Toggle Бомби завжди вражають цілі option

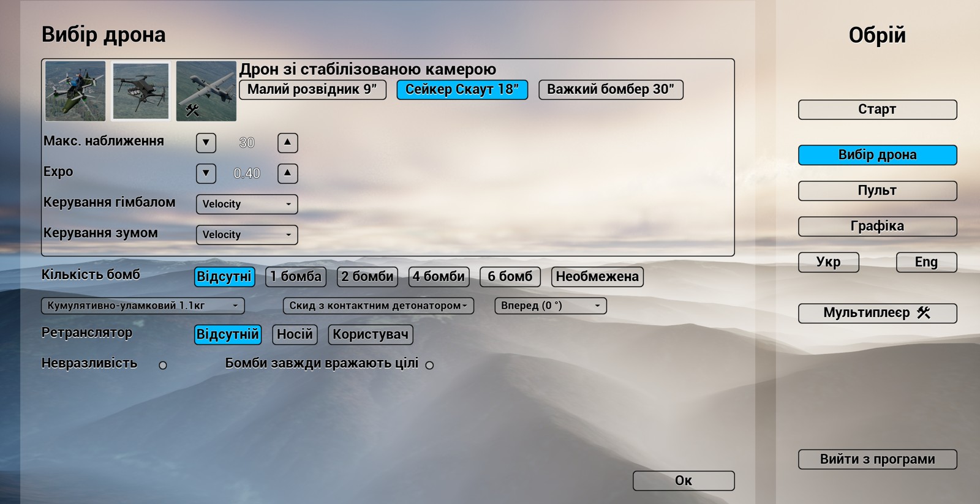coord(429,365)
